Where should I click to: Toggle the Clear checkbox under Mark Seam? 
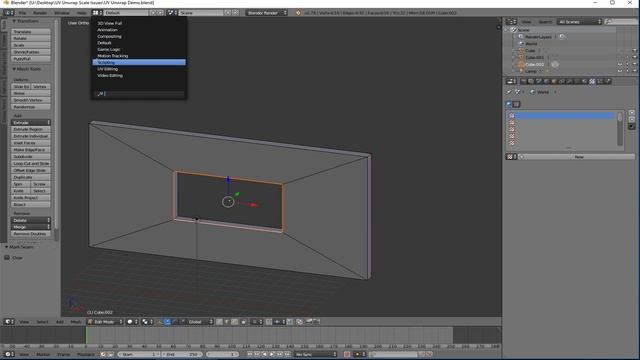(7, 258)
